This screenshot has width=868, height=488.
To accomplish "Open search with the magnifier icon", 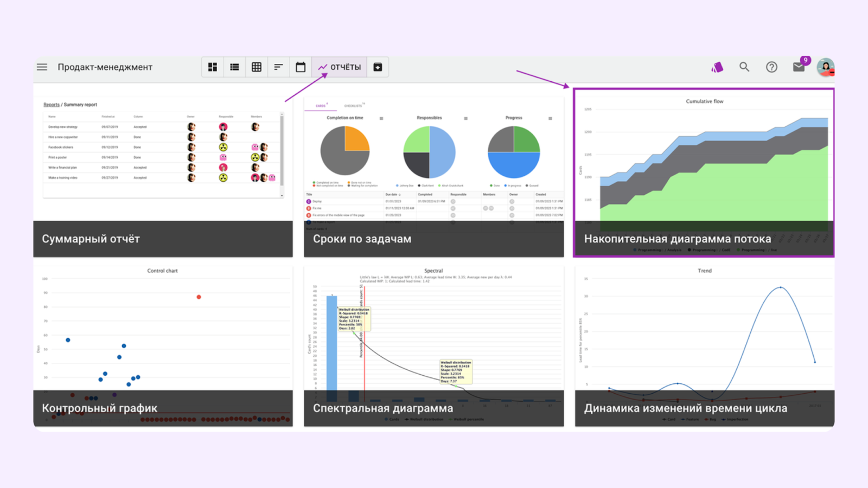I will (x=744, y=67).
